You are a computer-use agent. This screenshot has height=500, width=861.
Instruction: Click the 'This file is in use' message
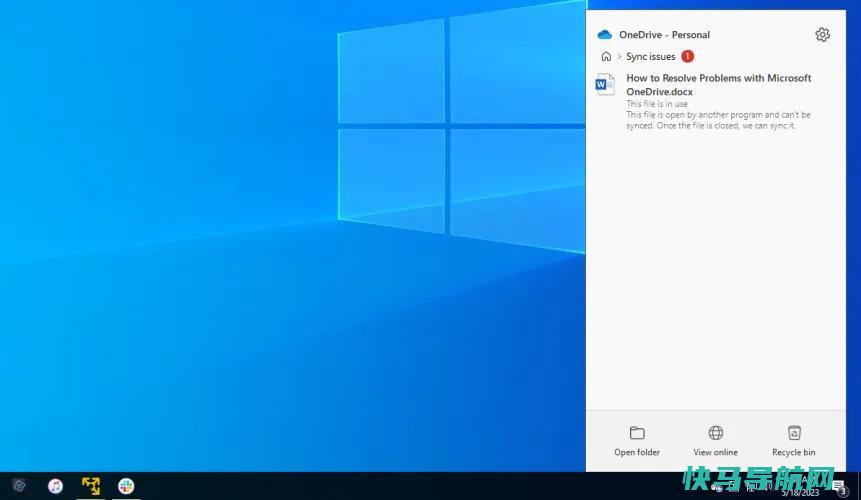(657, 104)
